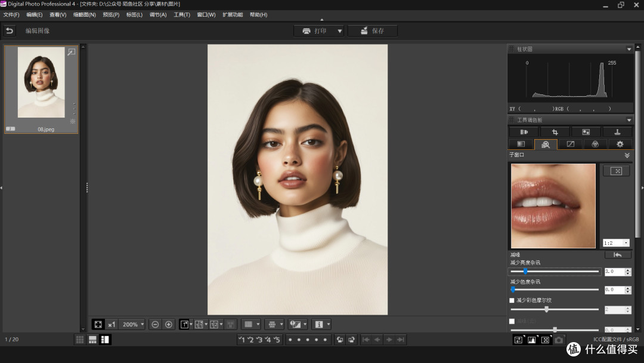Screen dimensions: 644x363
Task: Open the 调节(A) menu
Action: click(x=158, y=14)
